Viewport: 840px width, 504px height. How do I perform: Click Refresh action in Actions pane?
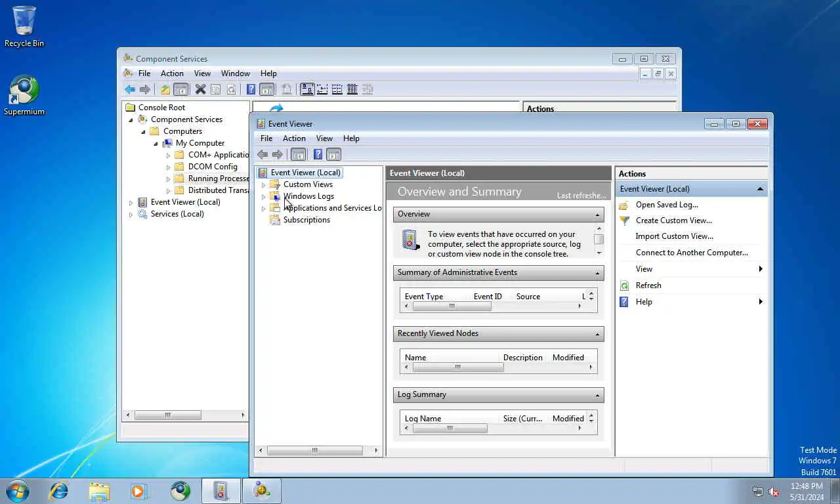click(x=648, y=285)
